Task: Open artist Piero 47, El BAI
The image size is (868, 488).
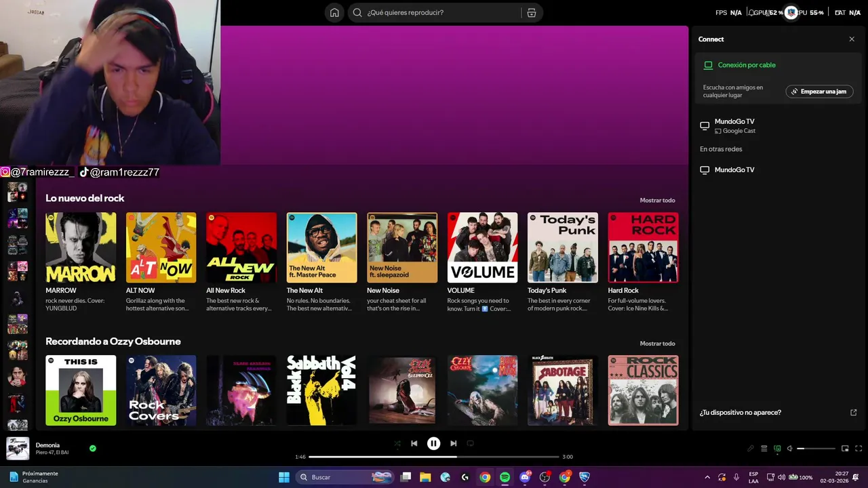Action: click(x=52, y=452)
